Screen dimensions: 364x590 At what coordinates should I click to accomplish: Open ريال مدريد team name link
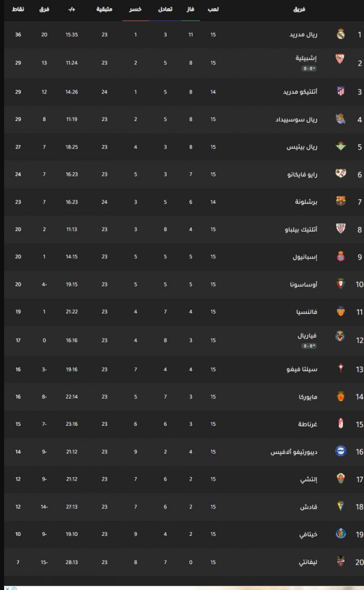point(304,35)
